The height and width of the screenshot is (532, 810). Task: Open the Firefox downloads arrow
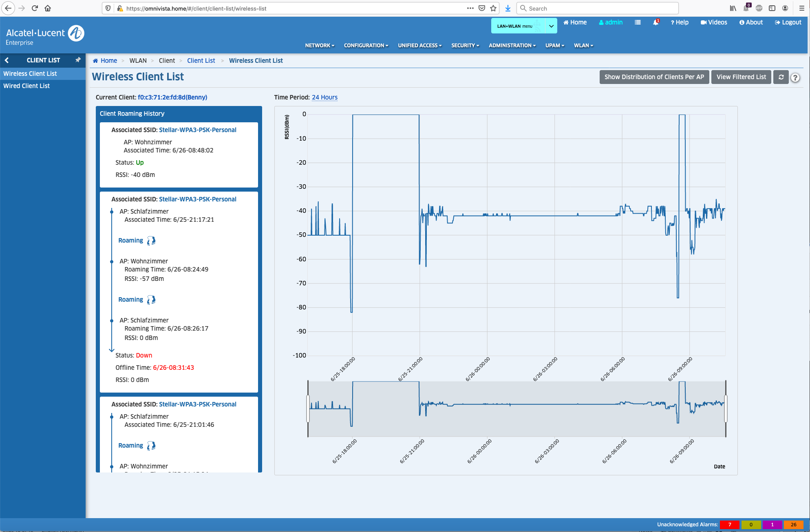(508, 8)
